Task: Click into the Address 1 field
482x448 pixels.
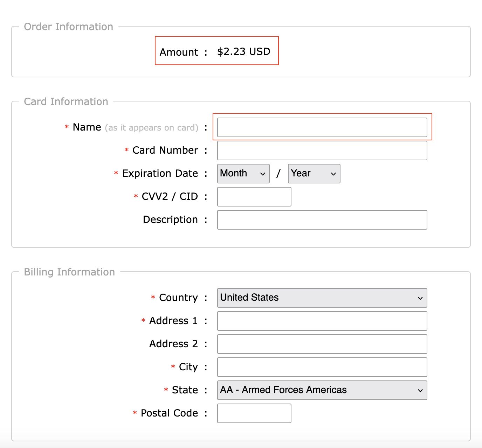Action: click(x=322, y=321)
